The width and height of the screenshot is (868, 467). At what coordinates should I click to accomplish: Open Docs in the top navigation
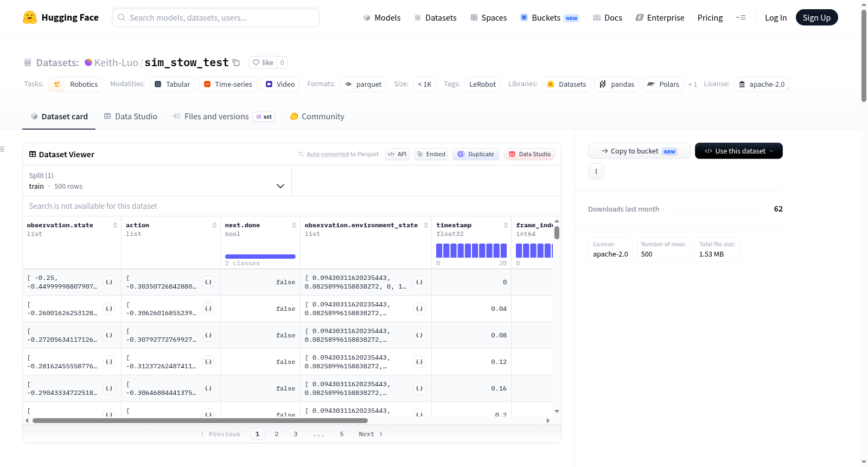click(x=608, y=17)
